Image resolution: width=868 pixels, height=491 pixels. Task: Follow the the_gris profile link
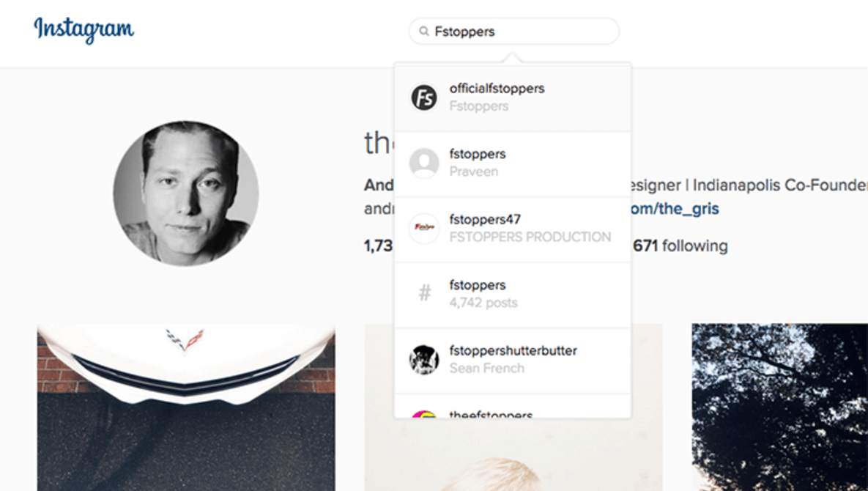[675, 209]
